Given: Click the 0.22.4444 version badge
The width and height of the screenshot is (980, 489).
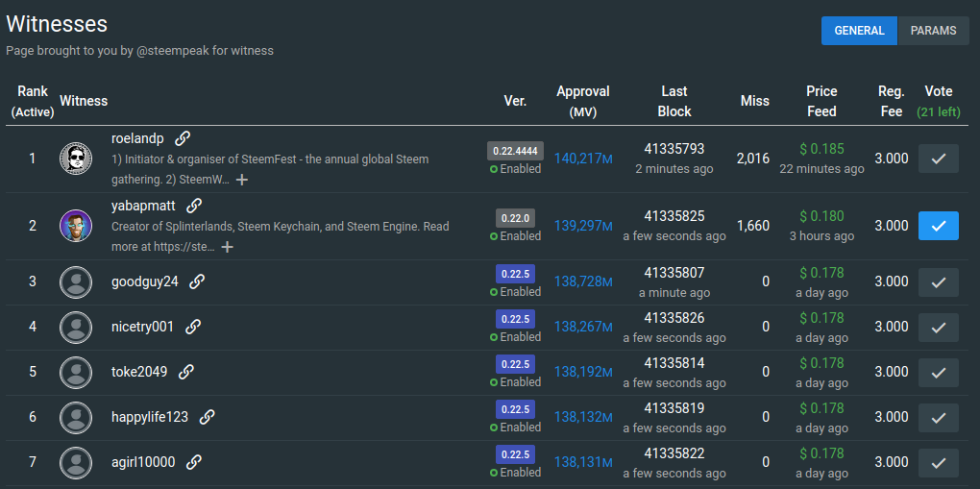Looking at the screenshot, I should tap(515, 151).
